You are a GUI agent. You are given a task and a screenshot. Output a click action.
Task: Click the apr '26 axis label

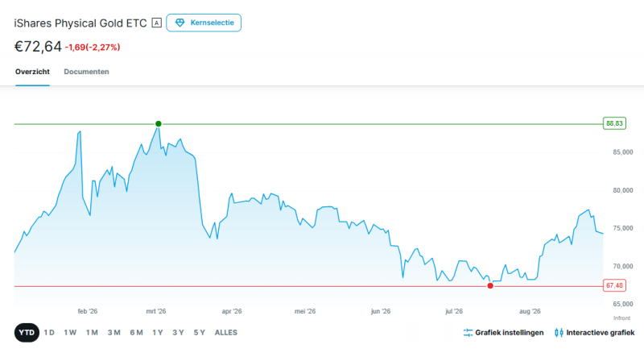[x=232, y=311]
